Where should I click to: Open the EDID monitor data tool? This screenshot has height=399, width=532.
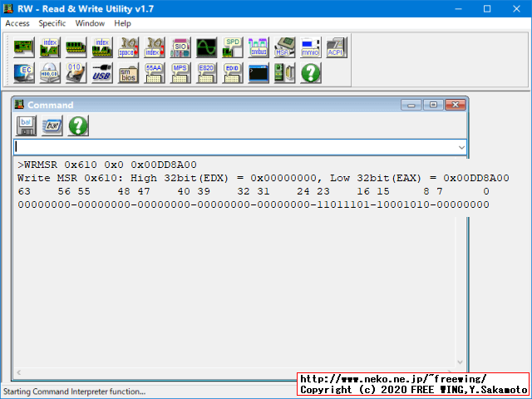(232, 73)
